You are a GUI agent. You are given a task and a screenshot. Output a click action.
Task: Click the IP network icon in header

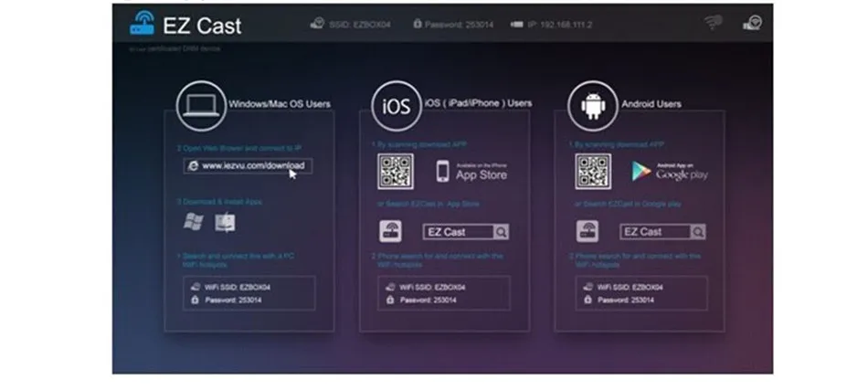tap(516, 25)
